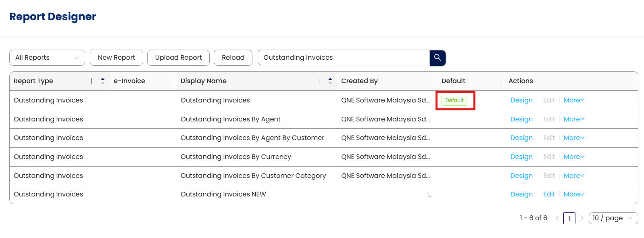644x238 pixels.
Task: Open More menu for Outstanding Invoices NEW
Action: click(573, 194)
